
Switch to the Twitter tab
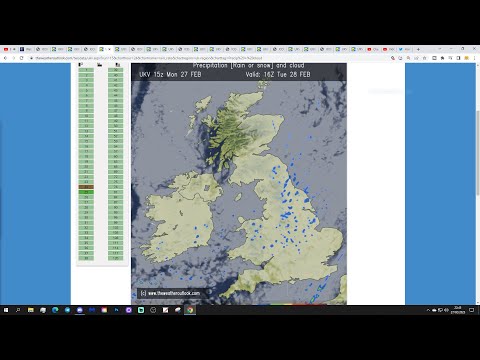tap(403, 49)
